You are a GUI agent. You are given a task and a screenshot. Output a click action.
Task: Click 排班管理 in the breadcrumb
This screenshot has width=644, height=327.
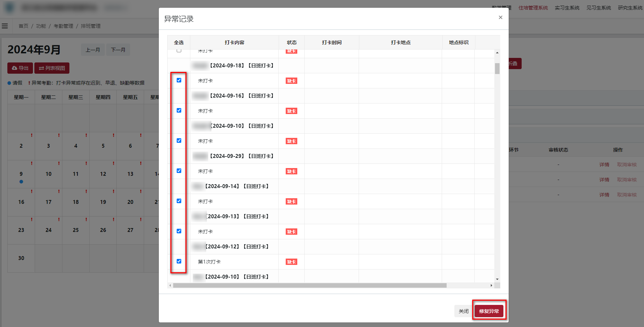pyautogui.click(x=91, y=26)
